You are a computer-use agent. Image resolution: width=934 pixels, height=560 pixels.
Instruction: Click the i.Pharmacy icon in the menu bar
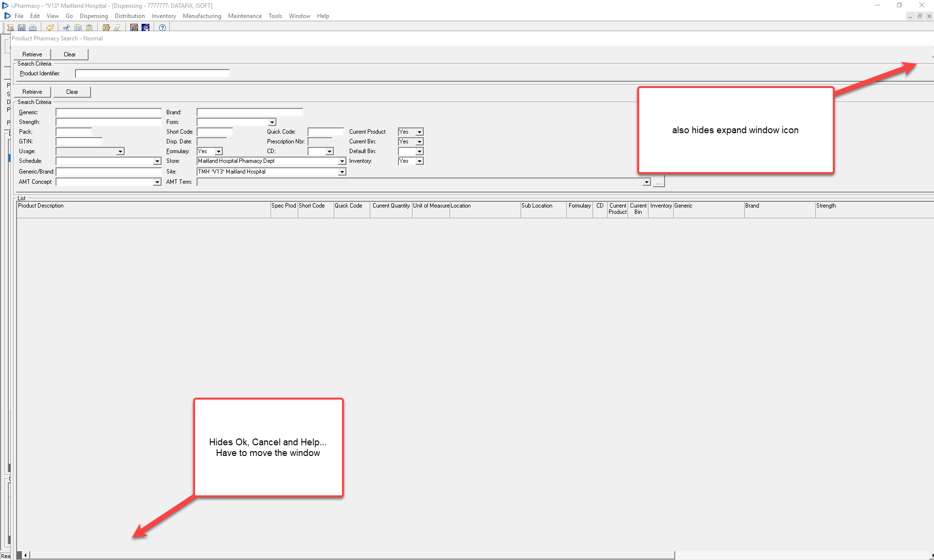coord(7,16)
